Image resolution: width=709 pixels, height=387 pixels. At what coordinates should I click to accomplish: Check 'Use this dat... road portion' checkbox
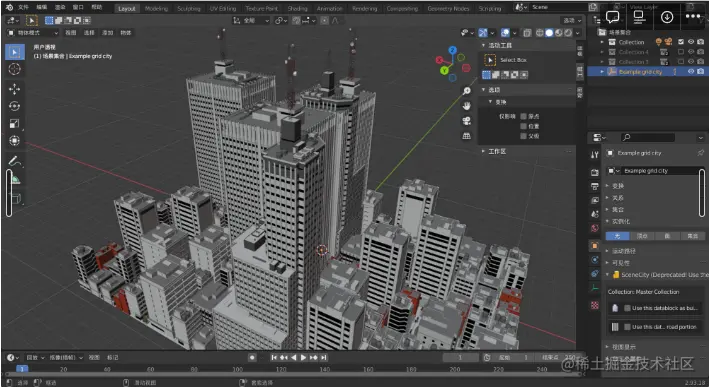(x=627, y=326)
